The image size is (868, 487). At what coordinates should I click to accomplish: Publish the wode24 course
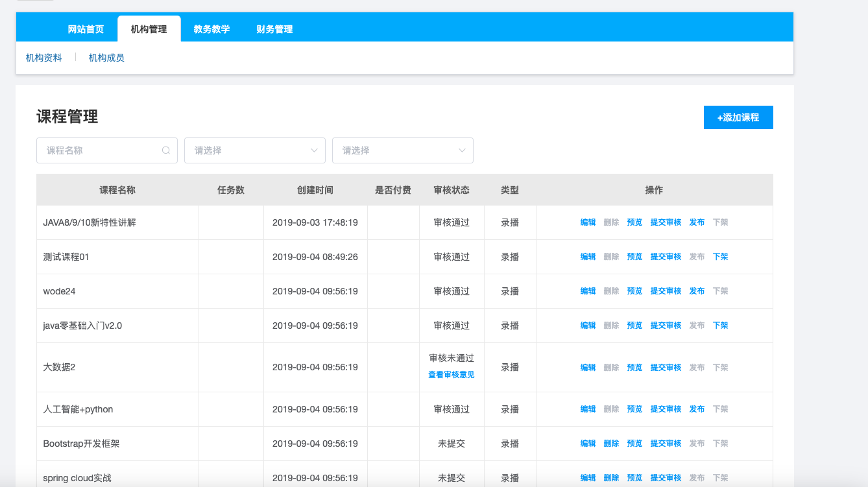coord(697,291)
